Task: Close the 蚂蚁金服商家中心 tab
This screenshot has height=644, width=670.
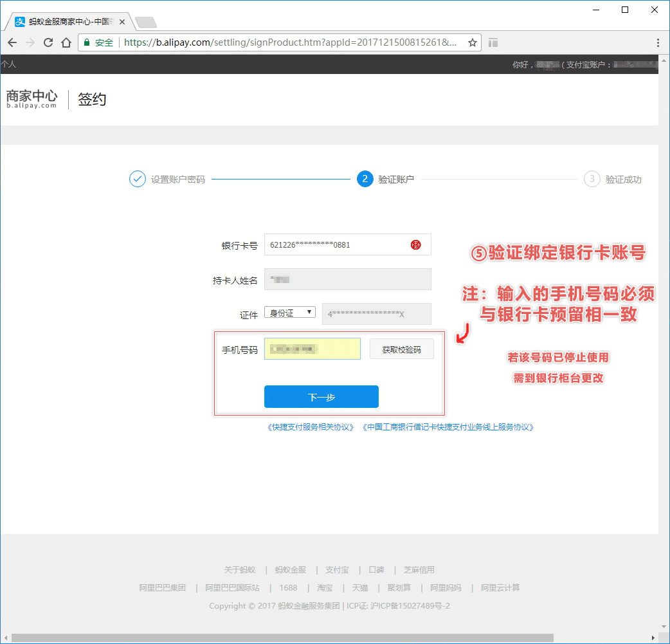Action: [x=122, y=21]
